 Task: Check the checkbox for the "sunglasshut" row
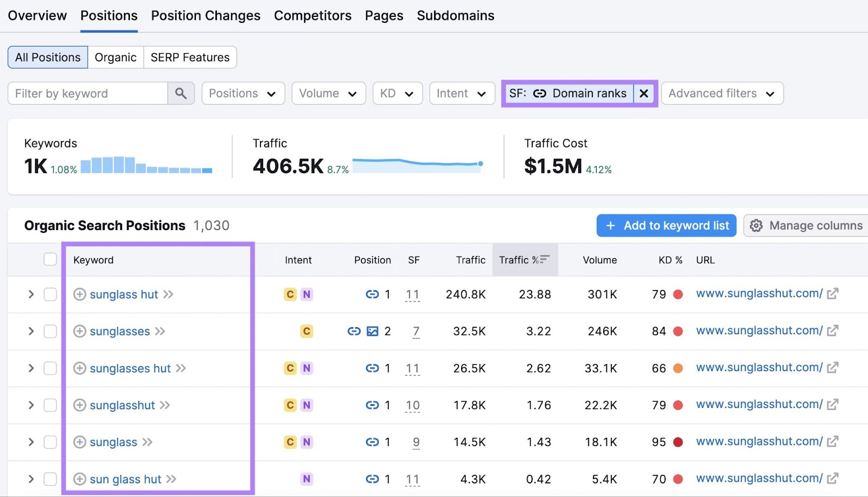(x=50, y=405)
